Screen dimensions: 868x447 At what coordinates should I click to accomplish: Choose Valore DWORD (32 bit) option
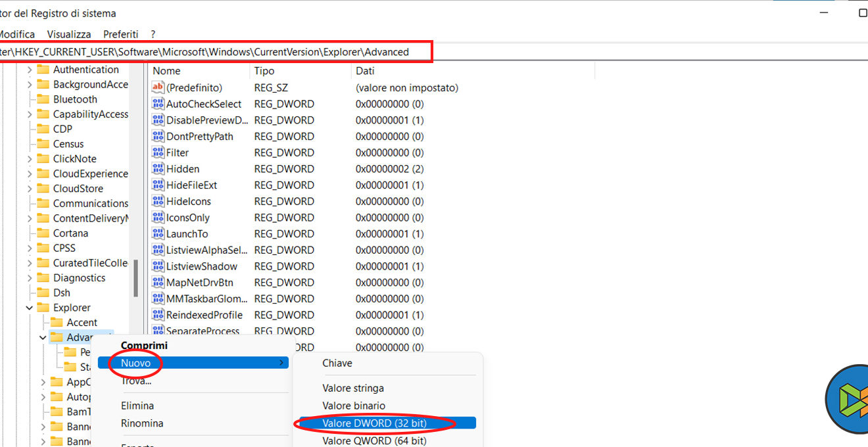pyautogui.click(x=374, y=423)
